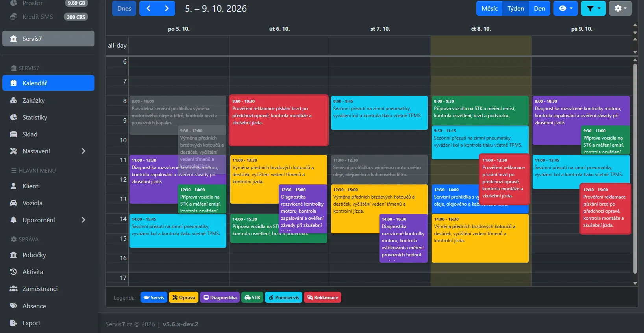The image size is (644, 333).
Task: Toggle the Pneuservis legend filter
Action: 284,297
